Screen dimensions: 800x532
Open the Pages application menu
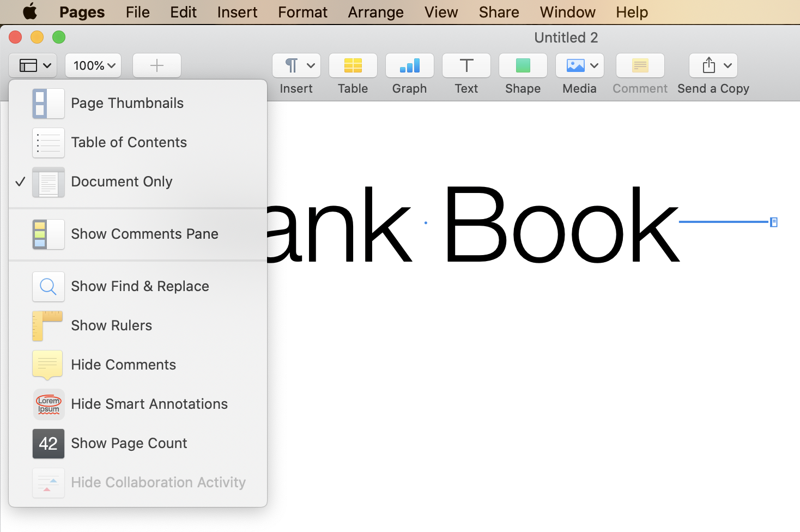82,12
